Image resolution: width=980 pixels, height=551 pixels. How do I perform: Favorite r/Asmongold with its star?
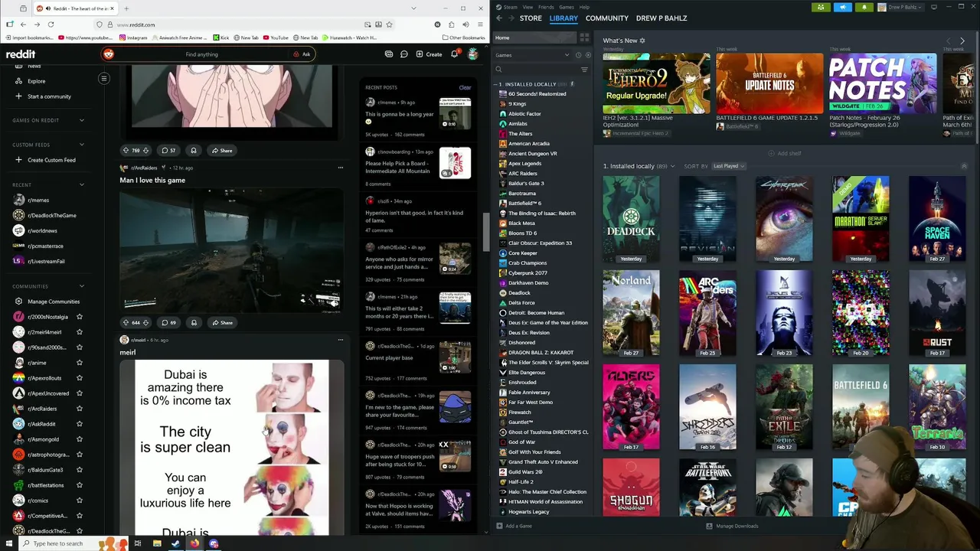click(79, 439)
